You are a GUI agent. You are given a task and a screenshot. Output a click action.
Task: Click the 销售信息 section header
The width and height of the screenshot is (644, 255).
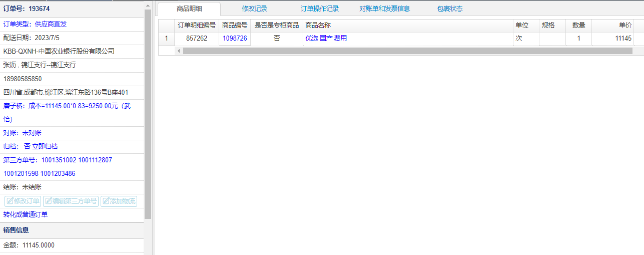pyautogui.click(x=72, y=230)
